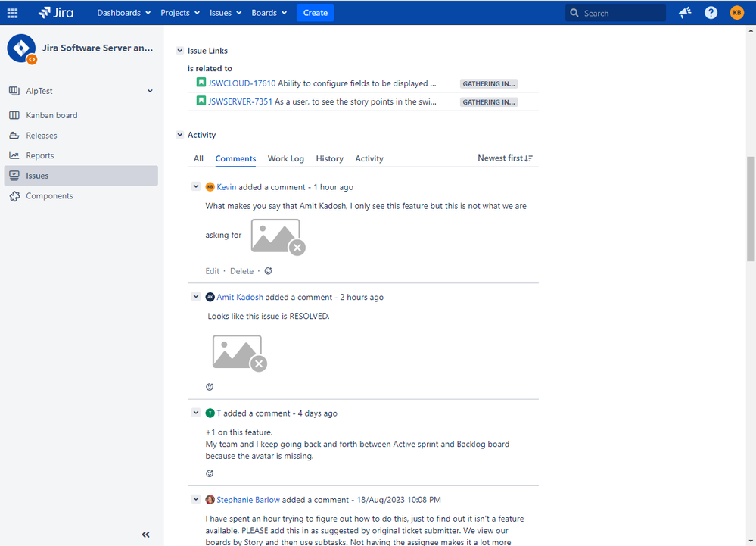Open the Dashboards dropdown menu

124,13
